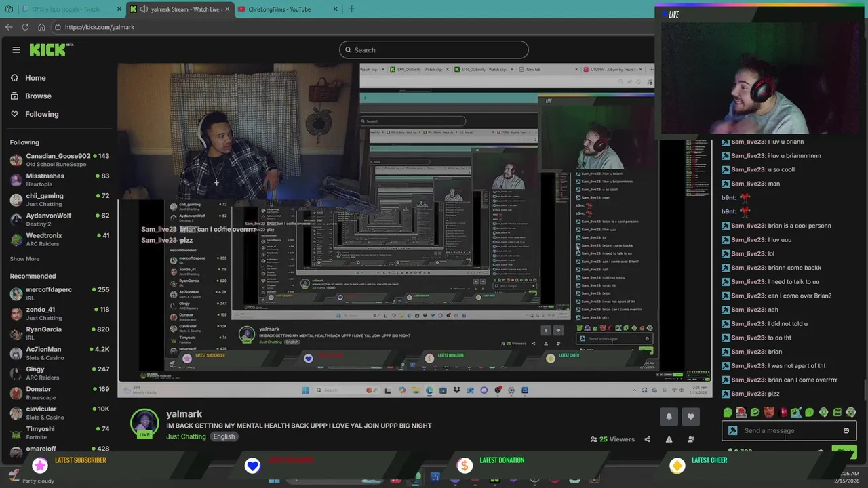
Task: Open a new browser tab with plus icon
Action: coord(351,9)
